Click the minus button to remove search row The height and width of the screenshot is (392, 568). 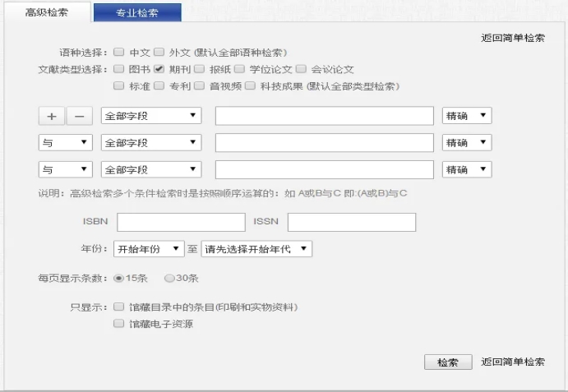pyautogui.click(x=79, y=116)
